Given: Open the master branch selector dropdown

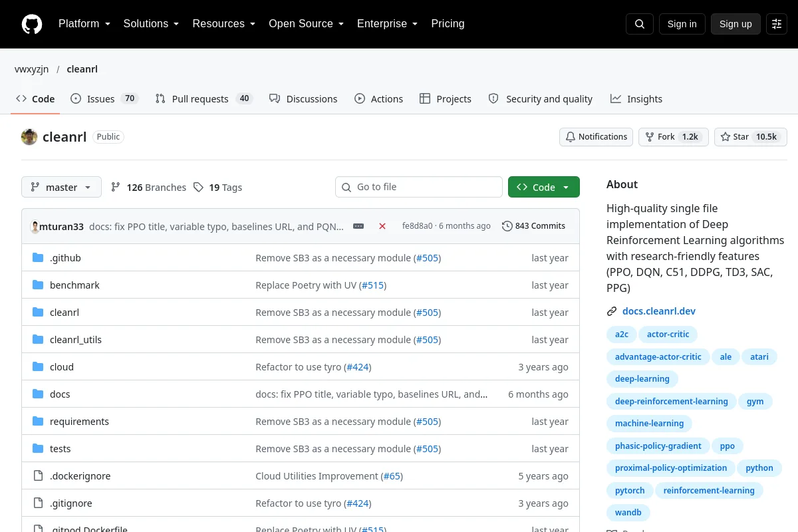Looking at the screenshot, I should click(x=61, y=188).
